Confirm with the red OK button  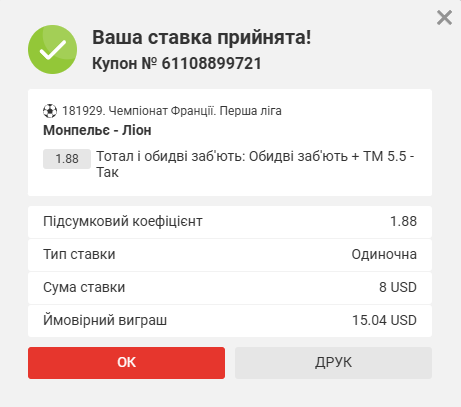click(126, 363)
